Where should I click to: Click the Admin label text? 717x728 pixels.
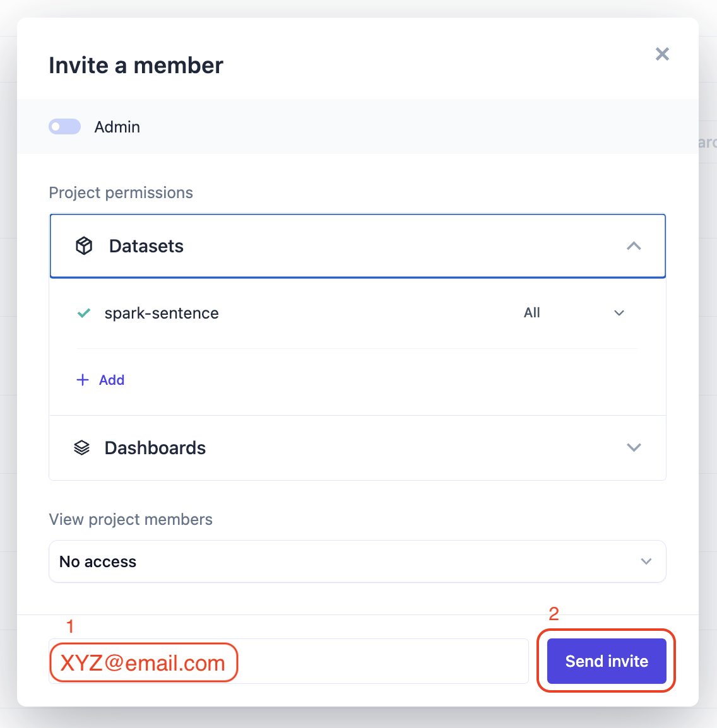pos(117,127)
